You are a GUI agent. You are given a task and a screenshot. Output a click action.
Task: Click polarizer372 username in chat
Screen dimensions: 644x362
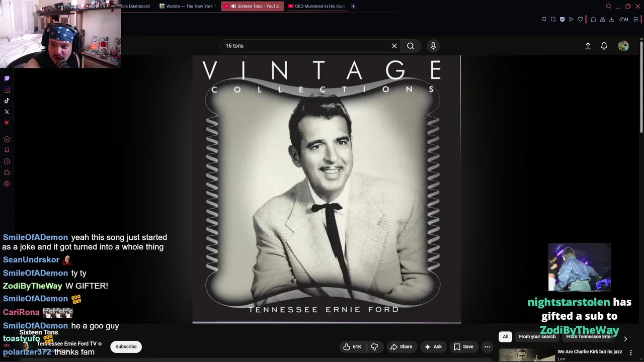point(27,352)
